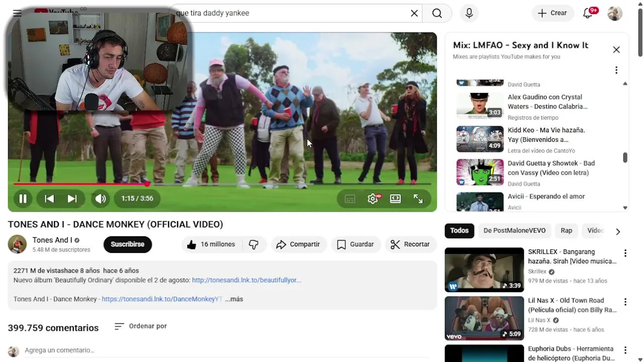Click the 399.759 comentarios heading
The image size is (644, 362).
[x=53, y=328]
